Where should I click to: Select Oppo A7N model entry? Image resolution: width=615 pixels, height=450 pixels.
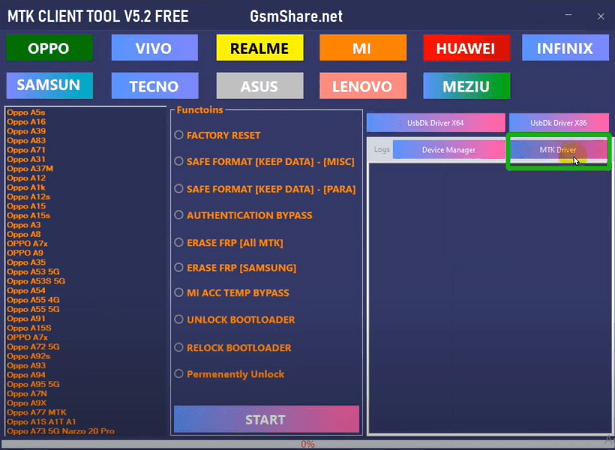(27, 394)
